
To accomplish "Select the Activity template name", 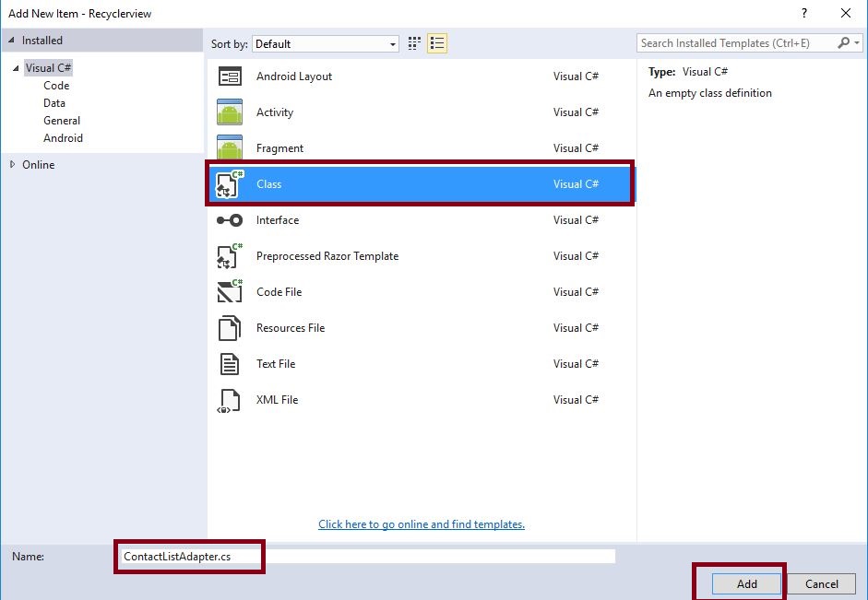I will pos(275,112).
